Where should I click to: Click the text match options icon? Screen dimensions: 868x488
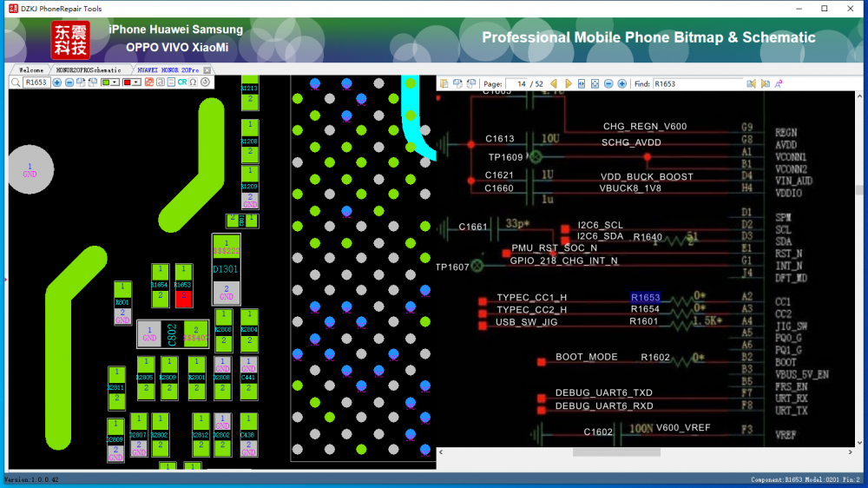tap(779, 83)
